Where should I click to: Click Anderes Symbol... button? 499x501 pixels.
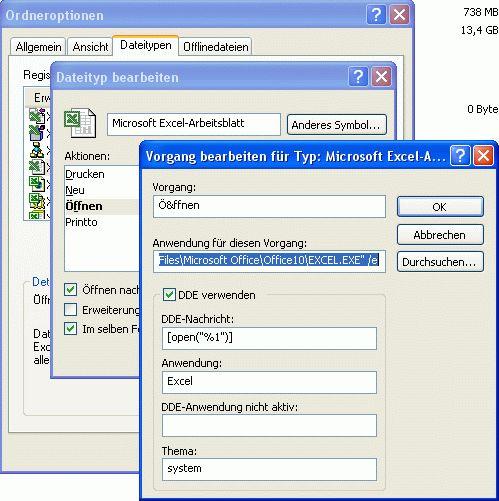click(337, 125)
